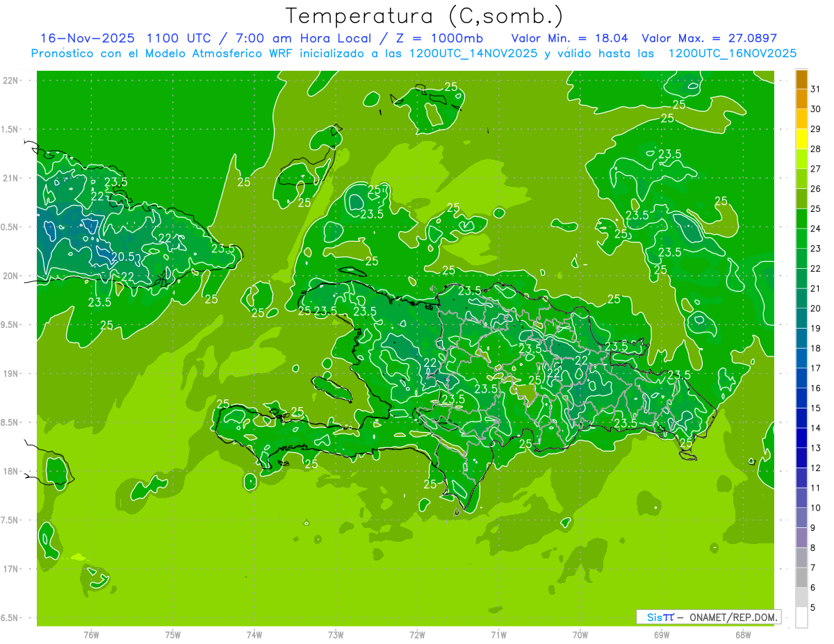
Task: Click the '7.5N' latitude axis label
Action: (10, 520)
